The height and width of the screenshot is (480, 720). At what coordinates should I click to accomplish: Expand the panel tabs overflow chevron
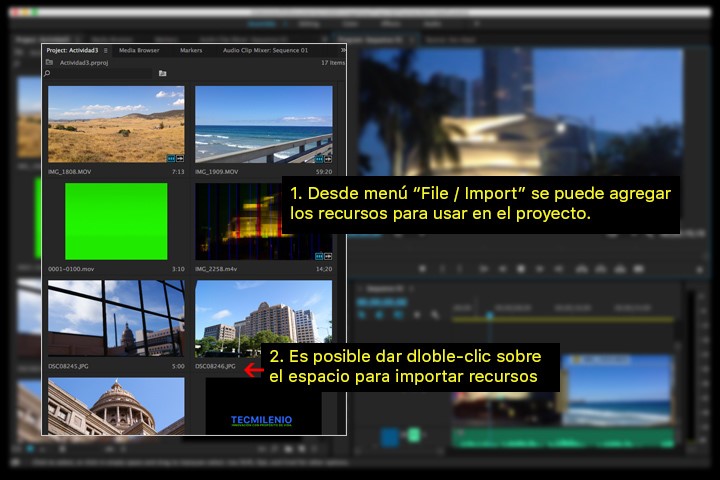tap(343, 50)
